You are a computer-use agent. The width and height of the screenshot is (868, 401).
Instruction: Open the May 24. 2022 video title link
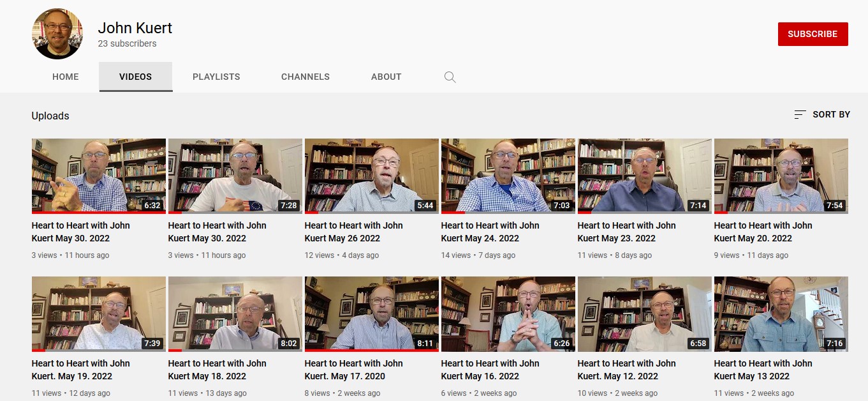[x=490, y=232]
